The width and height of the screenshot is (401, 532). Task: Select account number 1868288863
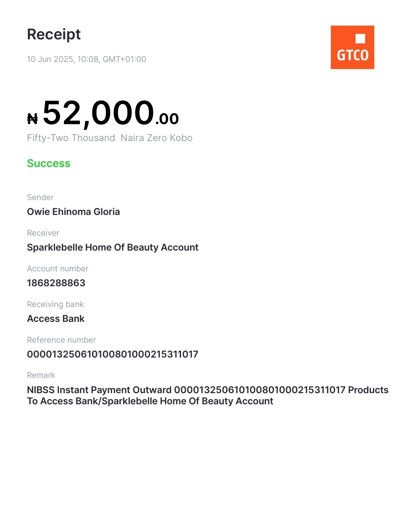(56, 283)
